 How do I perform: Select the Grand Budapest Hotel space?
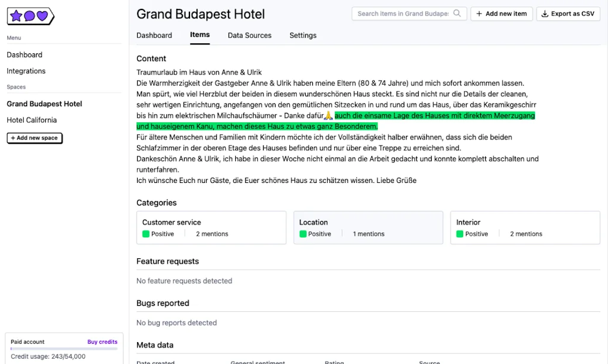(x=44, y=103)
